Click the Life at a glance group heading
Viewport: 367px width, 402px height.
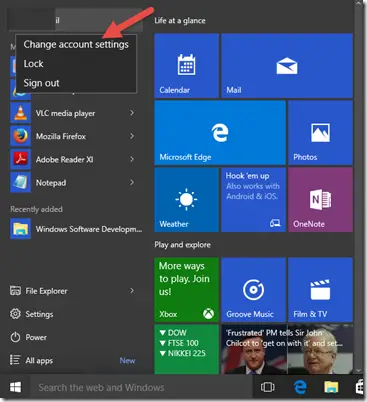click(x=180, y=21)
